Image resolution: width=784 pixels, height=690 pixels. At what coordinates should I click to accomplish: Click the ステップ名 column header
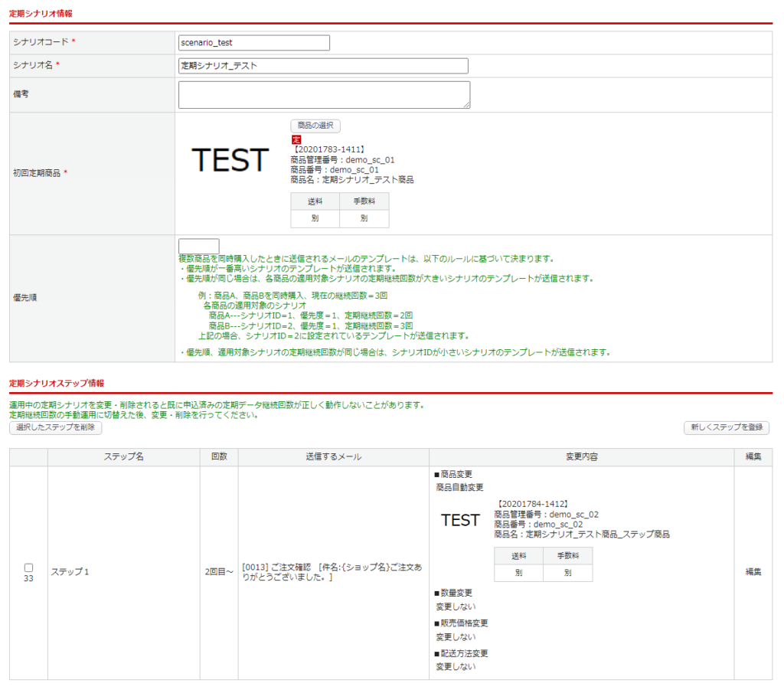[123, 457]
